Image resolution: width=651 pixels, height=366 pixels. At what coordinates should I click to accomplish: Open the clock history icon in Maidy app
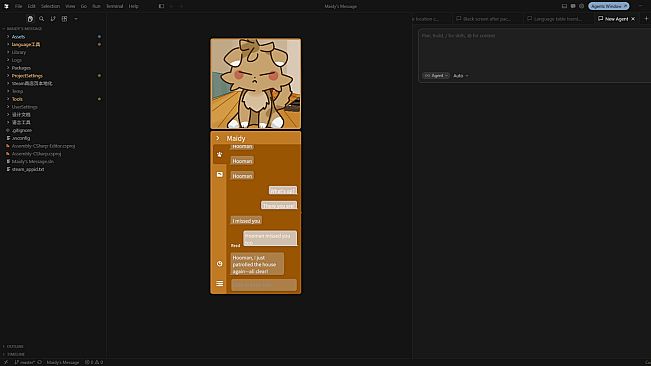(x=220, y=264)
